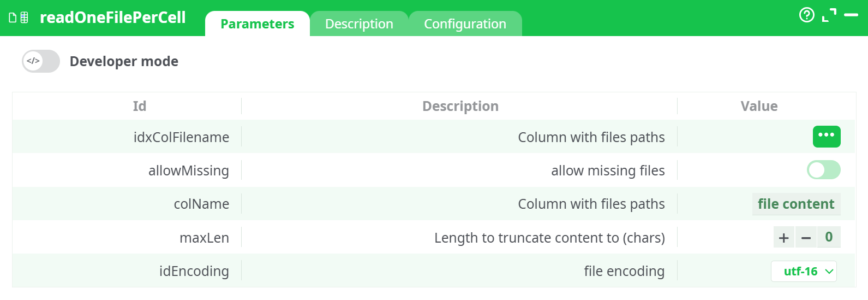Edit the colName 'file content' field
The image size is (868, 300).
[795, 204]
